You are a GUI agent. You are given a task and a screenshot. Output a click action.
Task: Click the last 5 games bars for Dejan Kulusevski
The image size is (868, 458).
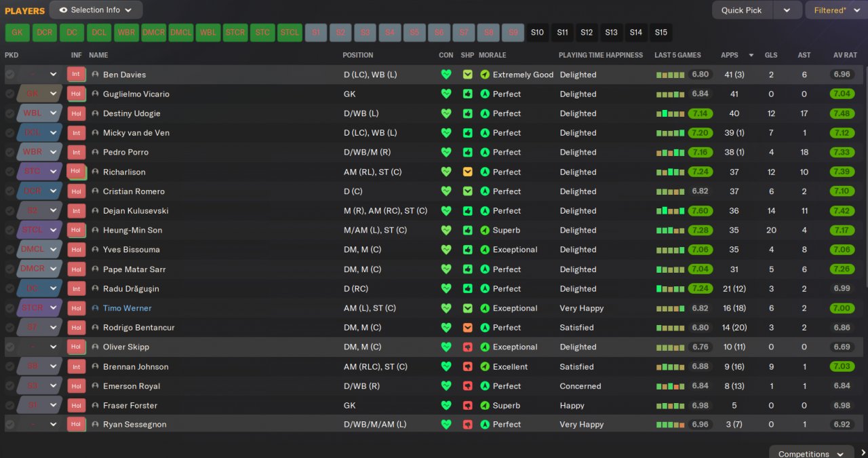[x=670, y=211]
